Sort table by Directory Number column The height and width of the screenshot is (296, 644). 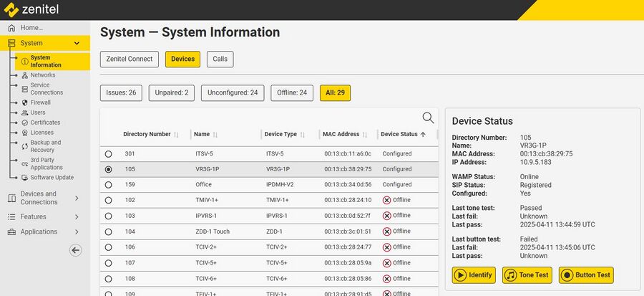[147, 134]
